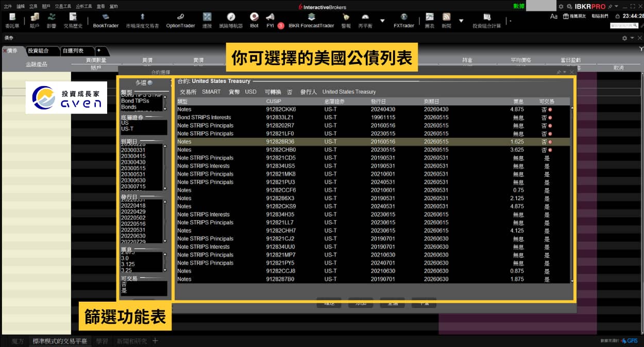The image size is (644, 347).
Task: Open the 連接 toolbar icon
Action: click(x=207, y=20)
